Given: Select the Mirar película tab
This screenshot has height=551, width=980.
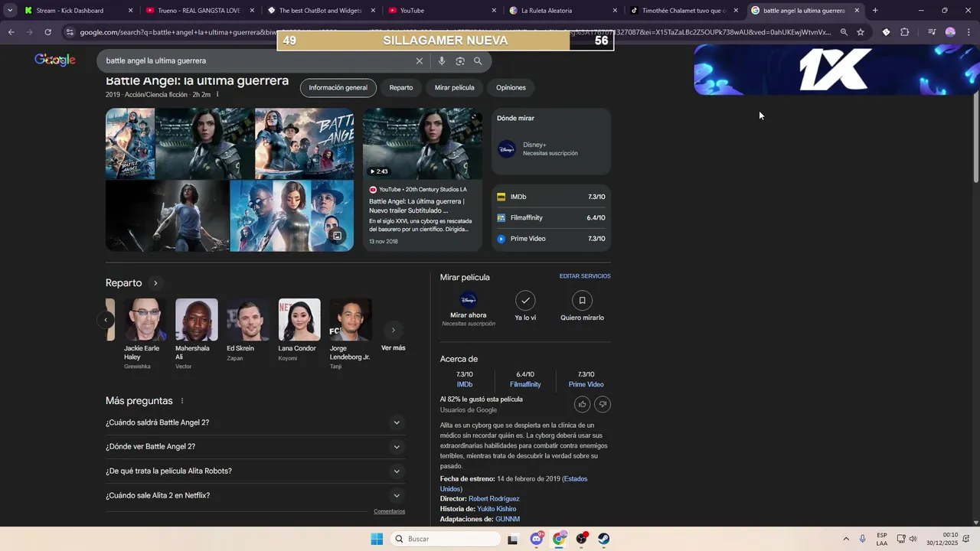Looking at the screenshot, I should coord(455,88).
